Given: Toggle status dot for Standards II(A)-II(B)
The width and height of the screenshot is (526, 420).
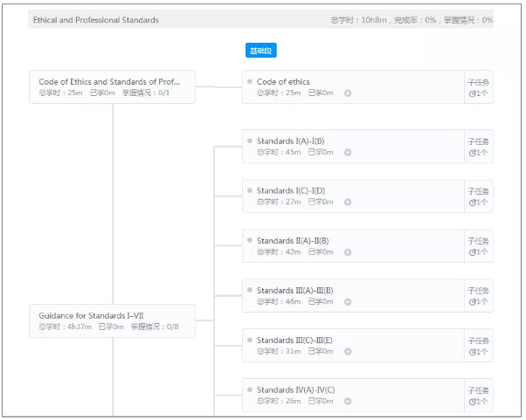Looking at the screenshot, I should (250, 240).
